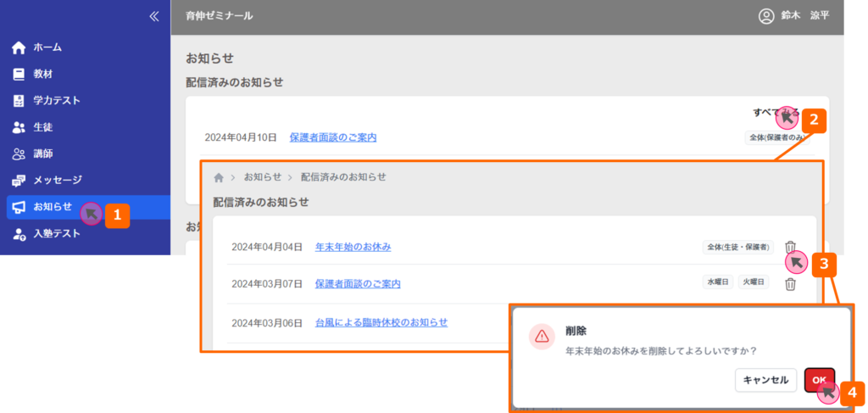
Task: Click the user account icon beside 鈴木 涼平
Action: click(x=766, y=15)
